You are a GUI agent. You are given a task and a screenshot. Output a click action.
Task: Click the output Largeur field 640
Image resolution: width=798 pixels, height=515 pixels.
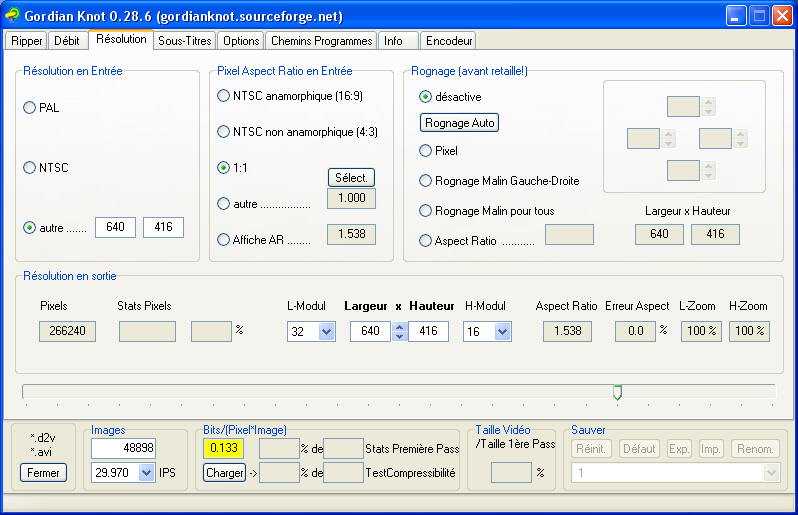click(370, 331)
